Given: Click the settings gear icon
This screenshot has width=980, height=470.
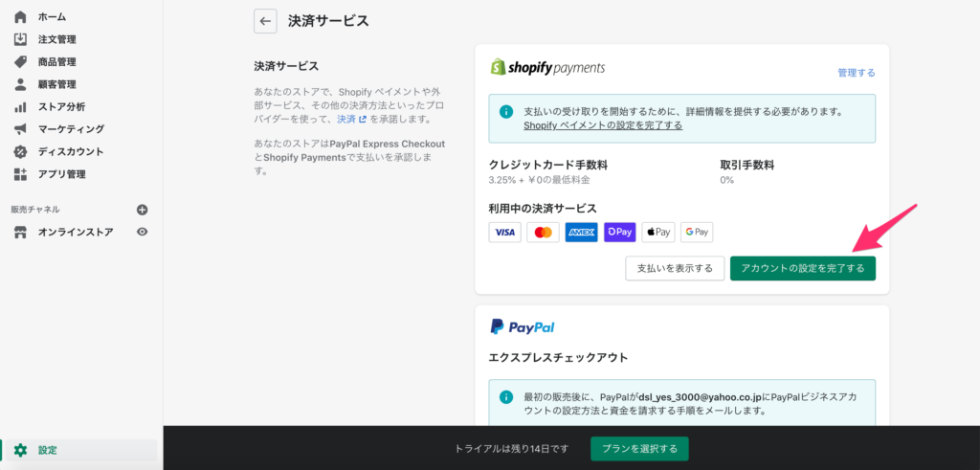Looking at the screenshot, I should tap(21, 450).
